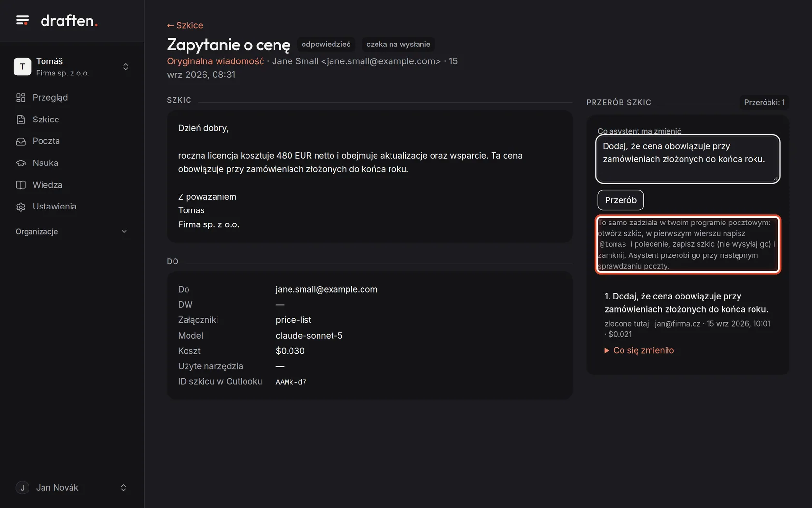Image resolution: width=812 pixels, height=508 pixels.
Task: Click the textarea resize handle corner
Action: [x=775, y=178]
